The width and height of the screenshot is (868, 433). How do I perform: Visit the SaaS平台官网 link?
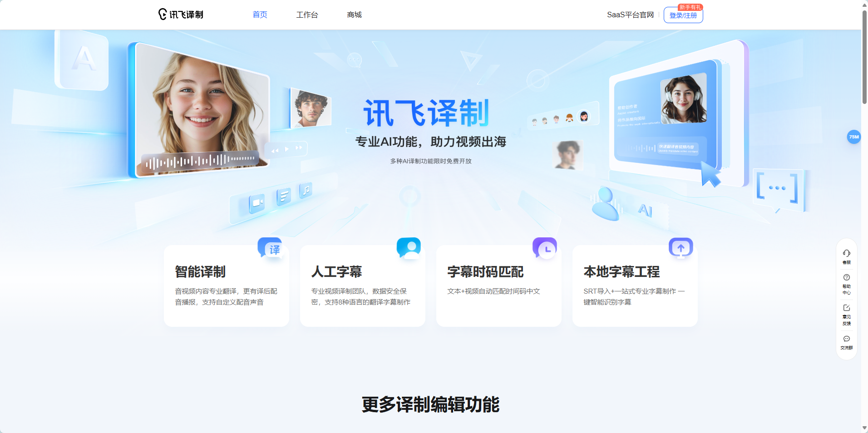tap(630, 15)
